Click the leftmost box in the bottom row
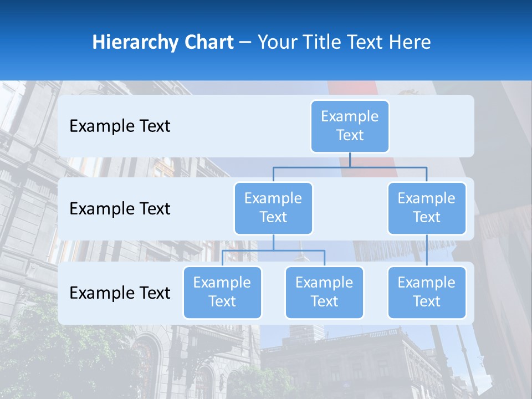Viewport: 532px width, 399px height. pyautogui.click(x=222, y=292)
